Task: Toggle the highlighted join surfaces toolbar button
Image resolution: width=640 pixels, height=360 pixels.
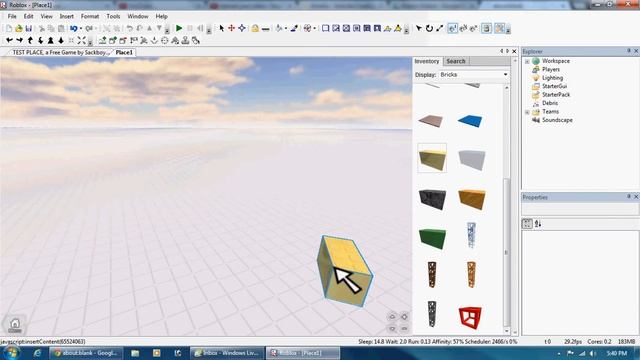Action: click(x=500, y=29)
